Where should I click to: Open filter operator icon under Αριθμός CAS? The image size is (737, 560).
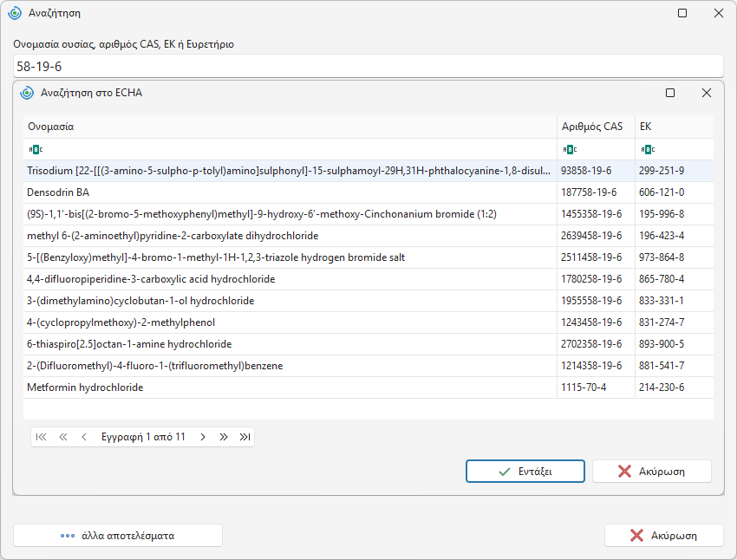570,149
